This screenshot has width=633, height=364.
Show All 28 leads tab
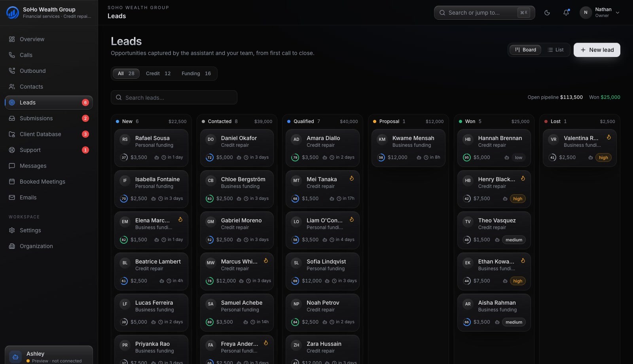pos(126,74)
